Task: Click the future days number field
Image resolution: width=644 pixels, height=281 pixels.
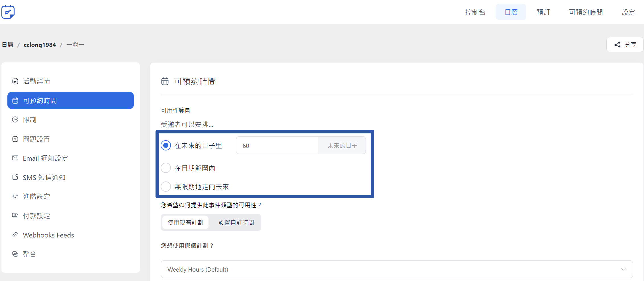Action: [277, 146]
